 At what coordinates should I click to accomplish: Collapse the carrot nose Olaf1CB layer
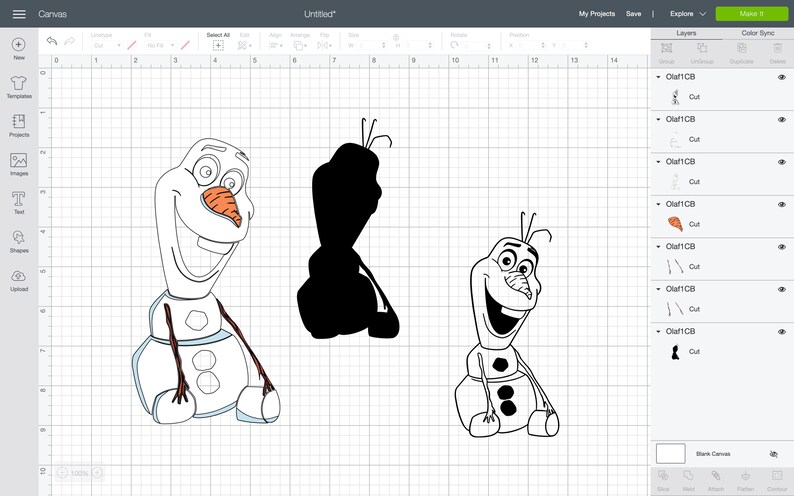click(658, 204)
